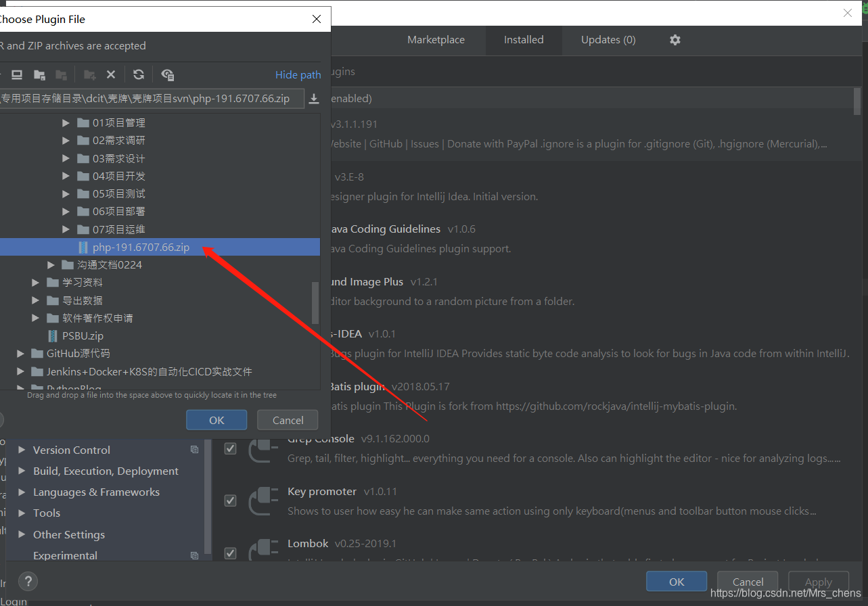Click folder icon of 04项目开发

click(83, 176)
